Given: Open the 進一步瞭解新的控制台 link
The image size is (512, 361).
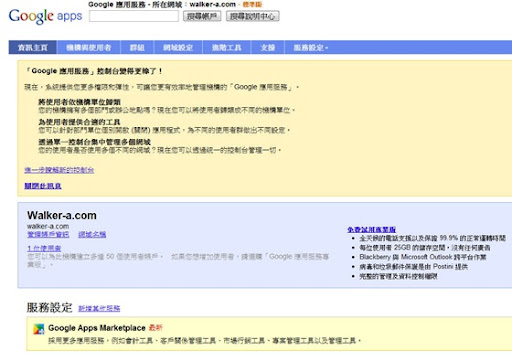Looking at the screenshot, I should 59,170.
